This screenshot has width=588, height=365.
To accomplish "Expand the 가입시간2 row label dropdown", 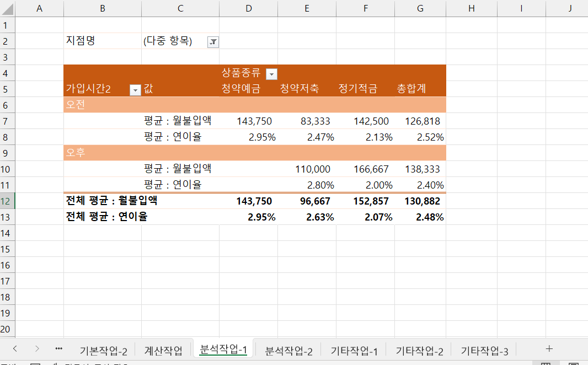I will (135, 90).
